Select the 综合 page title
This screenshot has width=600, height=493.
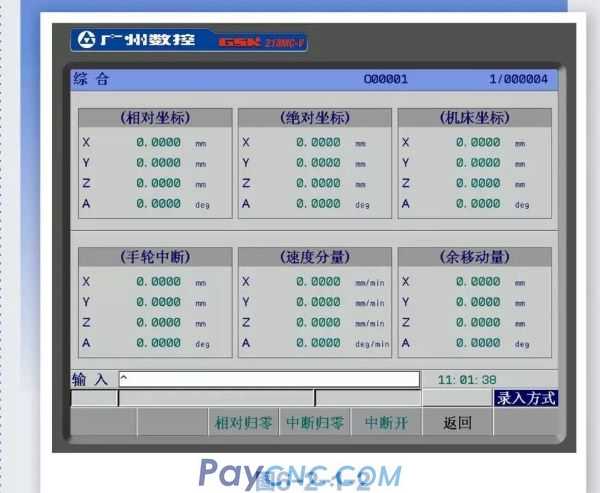click(x=91, y=79)
